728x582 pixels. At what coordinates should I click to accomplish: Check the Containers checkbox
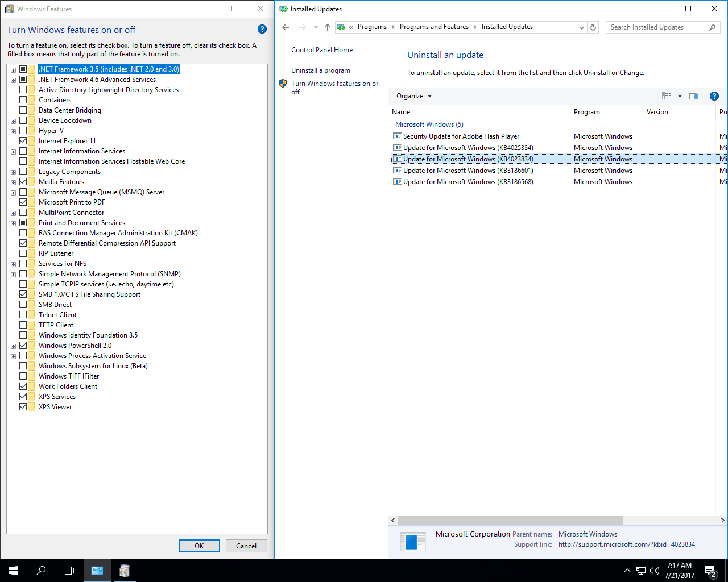click(x=23, y=100)
